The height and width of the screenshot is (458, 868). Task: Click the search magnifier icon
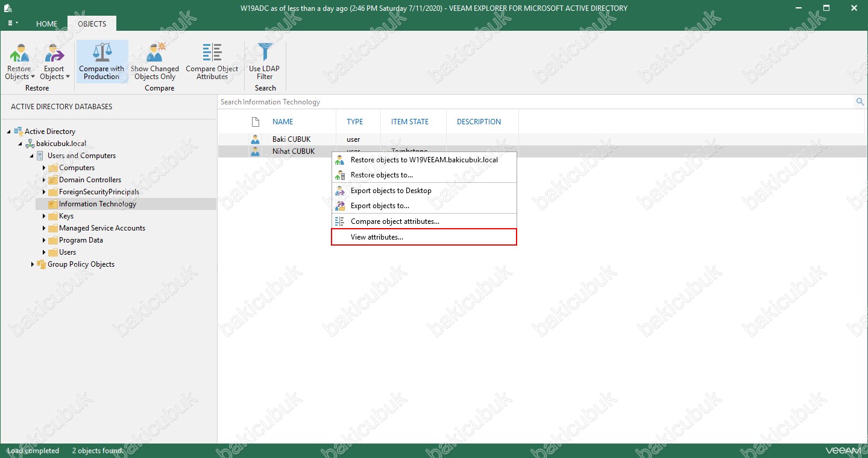coord(860,102)
